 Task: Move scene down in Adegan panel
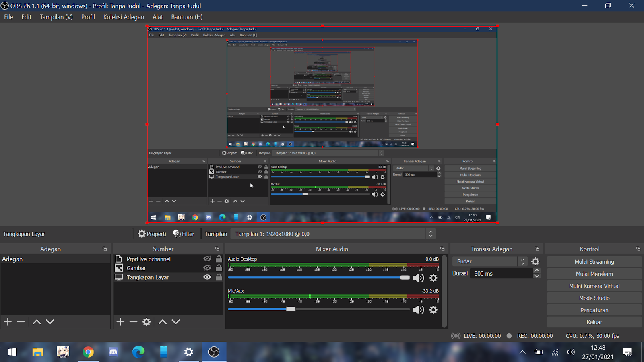(50, 322)
